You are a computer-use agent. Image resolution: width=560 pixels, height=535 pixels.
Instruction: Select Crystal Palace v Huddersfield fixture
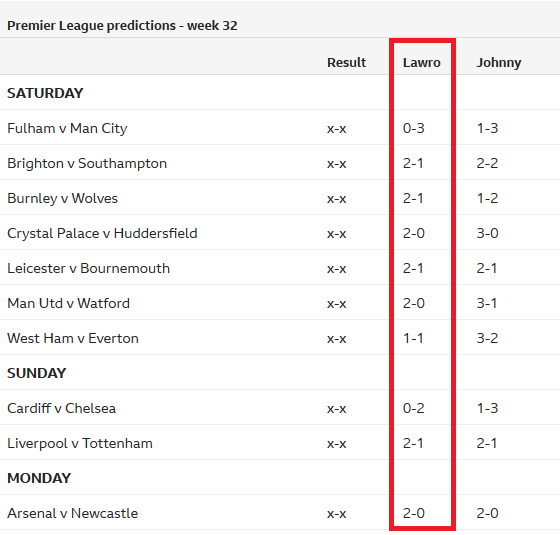tap(102, 233)
